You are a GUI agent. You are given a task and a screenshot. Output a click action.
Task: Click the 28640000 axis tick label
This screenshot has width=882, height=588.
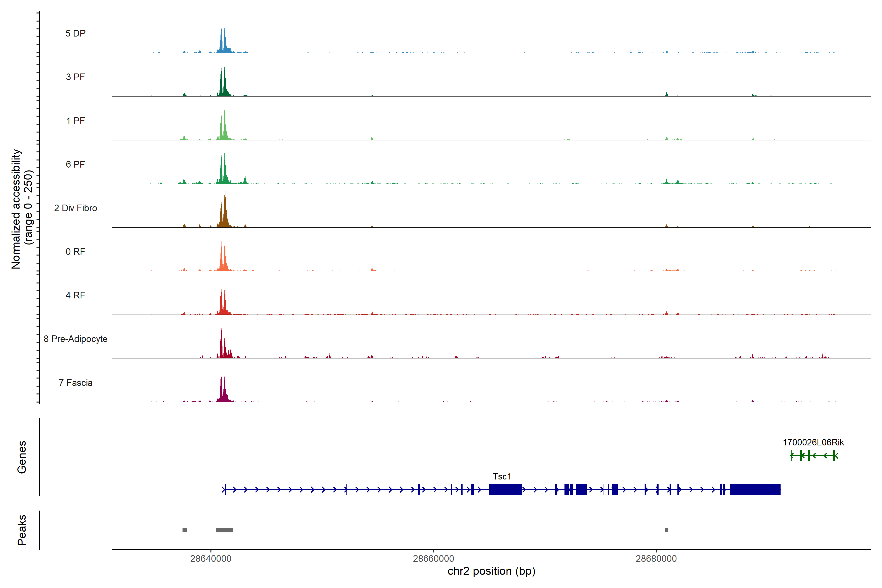point(211,559)
